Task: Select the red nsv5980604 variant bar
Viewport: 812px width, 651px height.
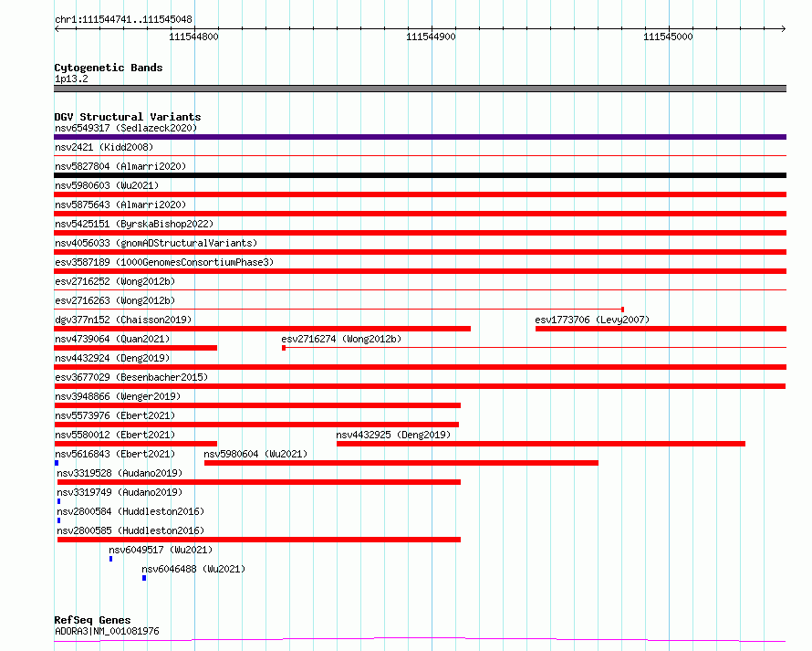Action: click(401, 463)
